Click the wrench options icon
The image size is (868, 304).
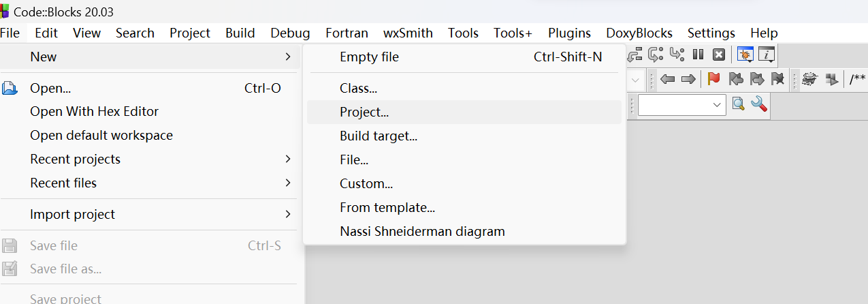click(759, 104)
